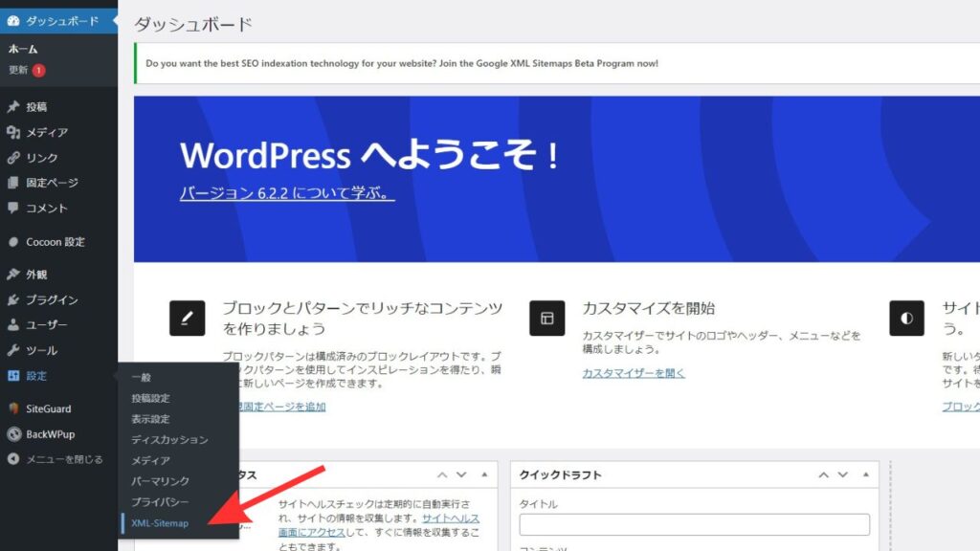Click the Dashboard gauge icon in sidebar
Image resolution: width=980 pixels, height=551 pixels.
[x=13, y=21]
